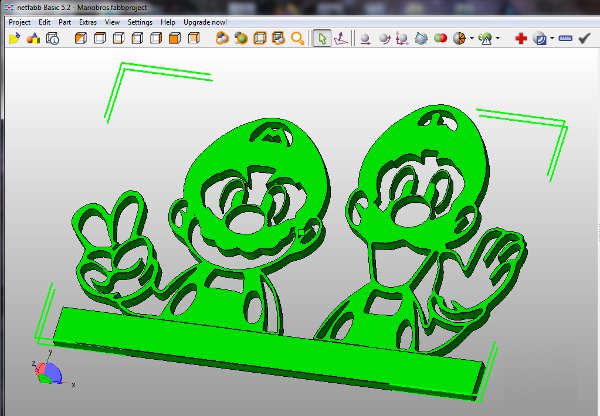Click the magnifying glass zoom icon
Screen dimensions: 600x416
(x=297, y=38)
